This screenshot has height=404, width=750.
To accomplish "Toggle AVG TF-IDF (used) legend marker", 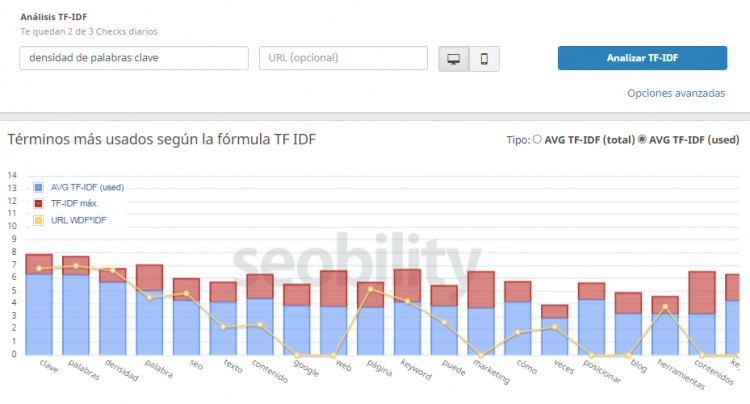I will (38, 187).
